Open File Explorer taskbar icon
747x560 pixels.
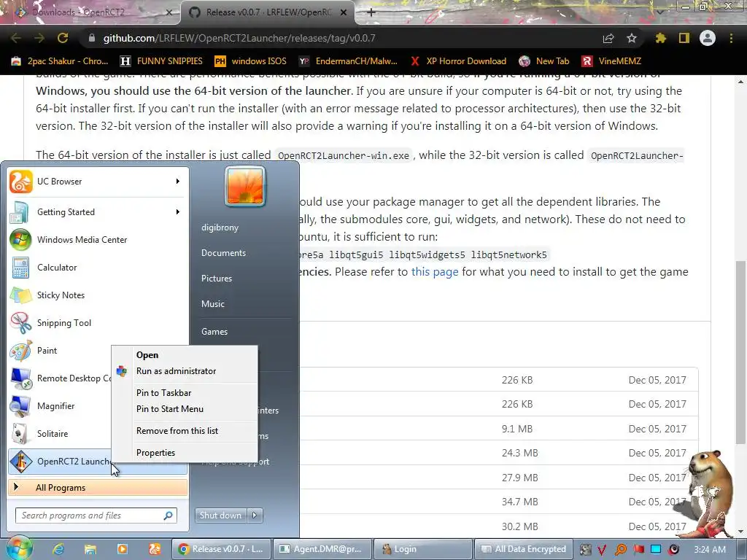point(90,549)
